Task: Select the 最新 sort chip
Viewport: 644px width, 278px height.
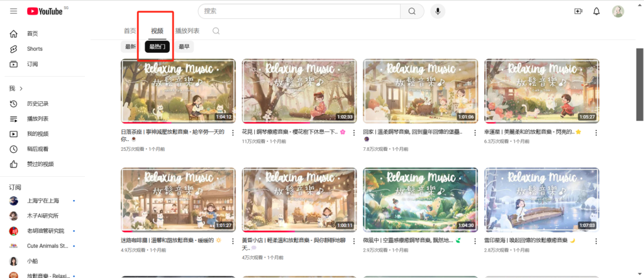Action: [131, 47]
